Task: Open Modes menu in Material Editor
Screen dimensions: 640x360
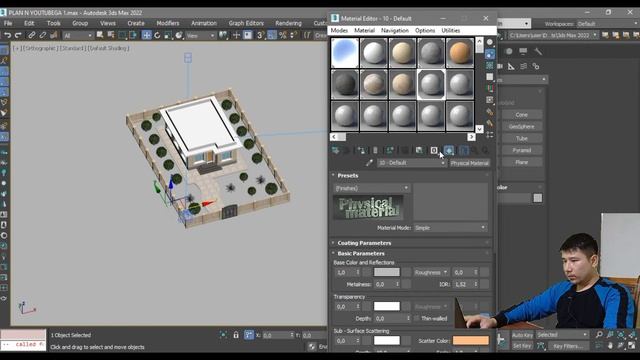Action: click(x=339, y=31)
